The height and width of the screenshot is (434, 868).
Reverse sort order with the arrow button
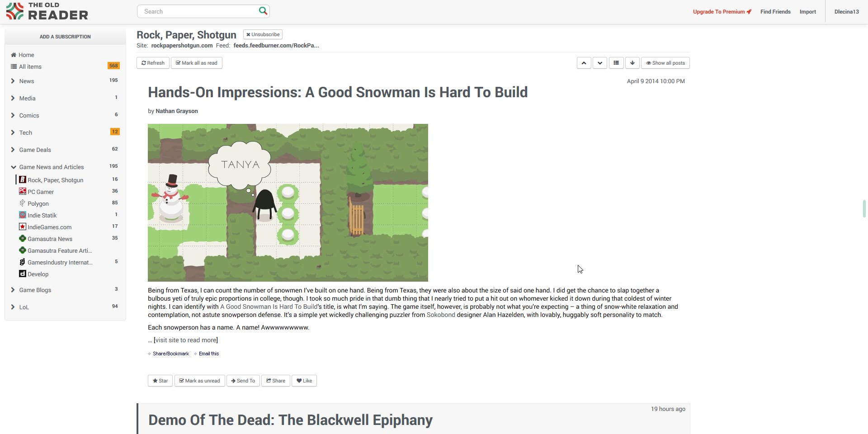(x=632, y=63)
